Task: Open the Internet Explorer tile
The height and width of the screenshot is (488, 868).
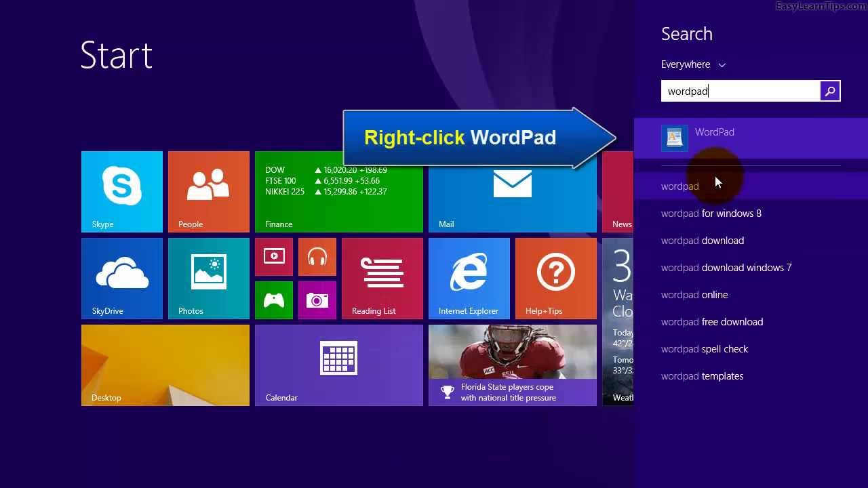Action: pyautogui.click(x=469, y=279)
